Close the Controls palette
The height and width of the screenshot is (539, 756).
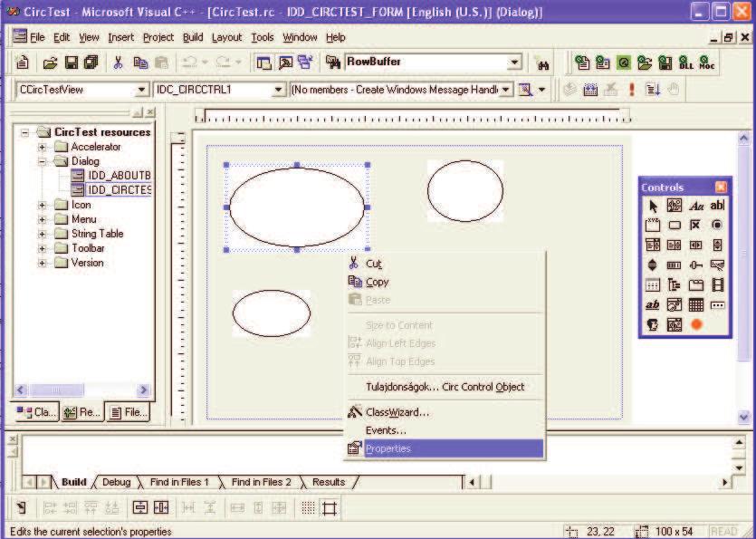[x=721, y=188]
